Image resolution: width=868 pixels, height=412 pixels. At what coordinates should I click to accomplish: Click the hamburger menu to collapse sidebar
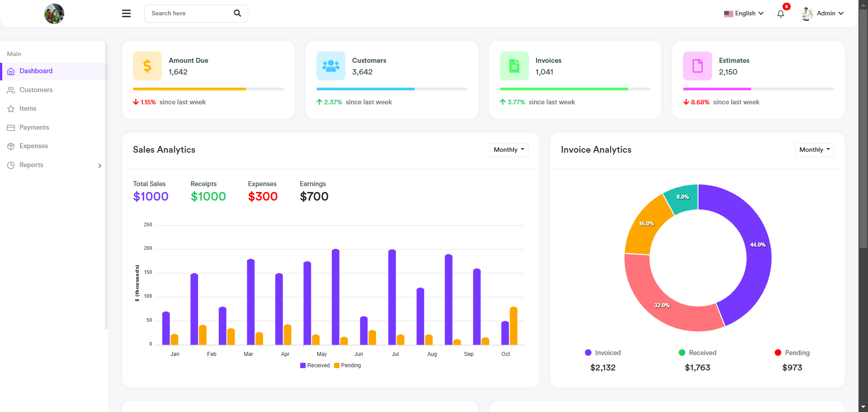tap(126, 14)
